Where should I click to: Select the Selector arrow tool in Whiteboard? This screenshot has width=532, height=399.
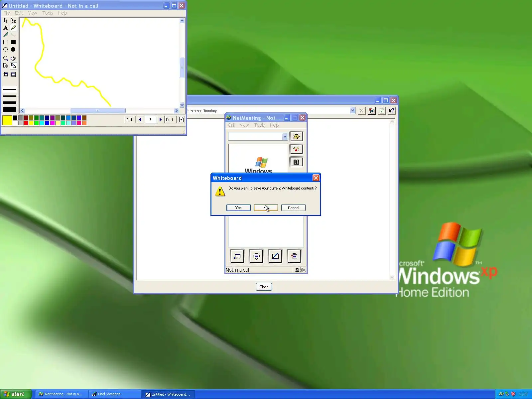point(6,20)
